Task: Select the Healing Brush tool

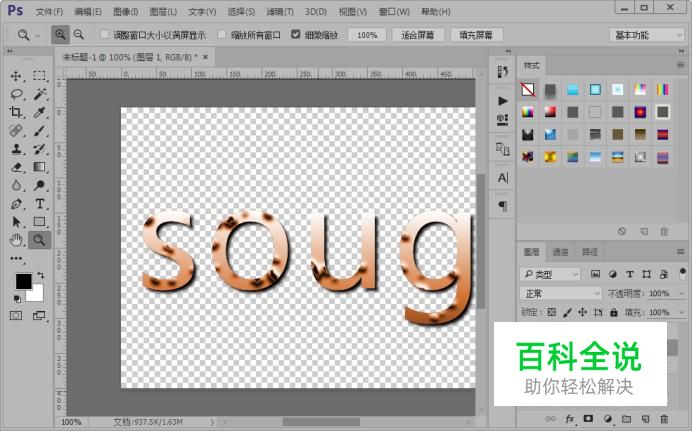Action: pyautogui.click(x=16, y=131)
